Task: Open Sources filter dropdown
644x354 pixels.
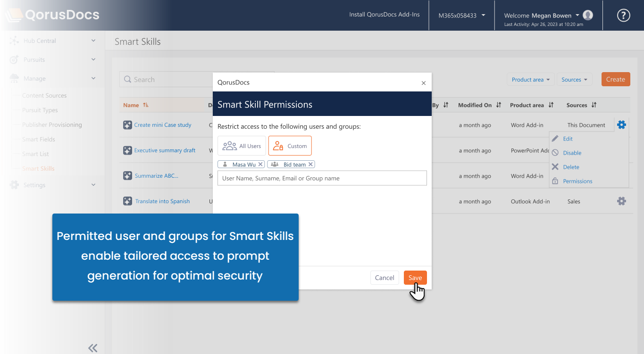Action: click(x=574, y=80)
